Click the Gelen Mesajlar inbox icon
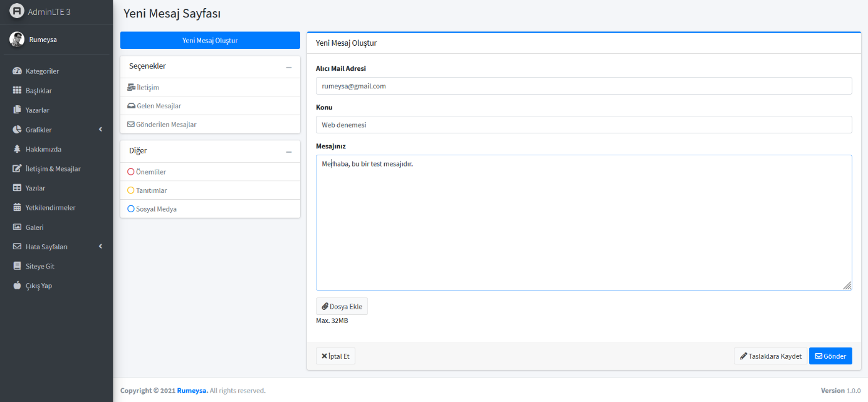The width and height of the screenshot is (868, 402). [x=130, y=106]
